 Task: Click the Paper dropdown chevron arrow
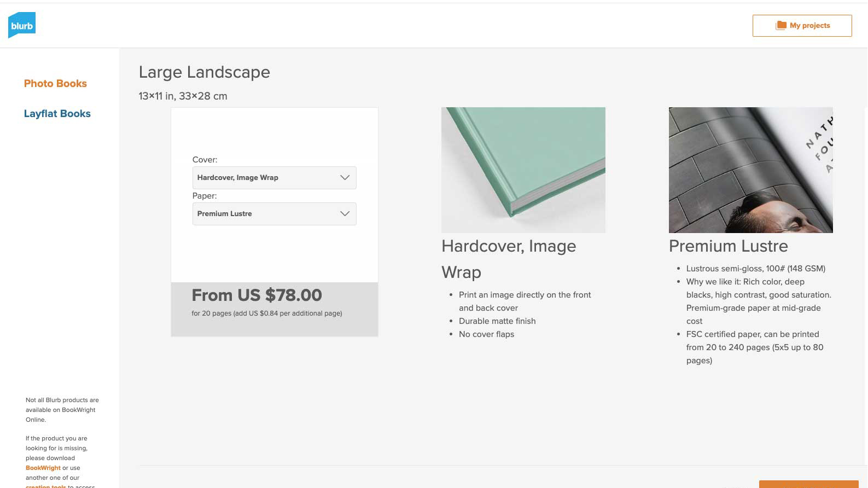pos(345,214)
